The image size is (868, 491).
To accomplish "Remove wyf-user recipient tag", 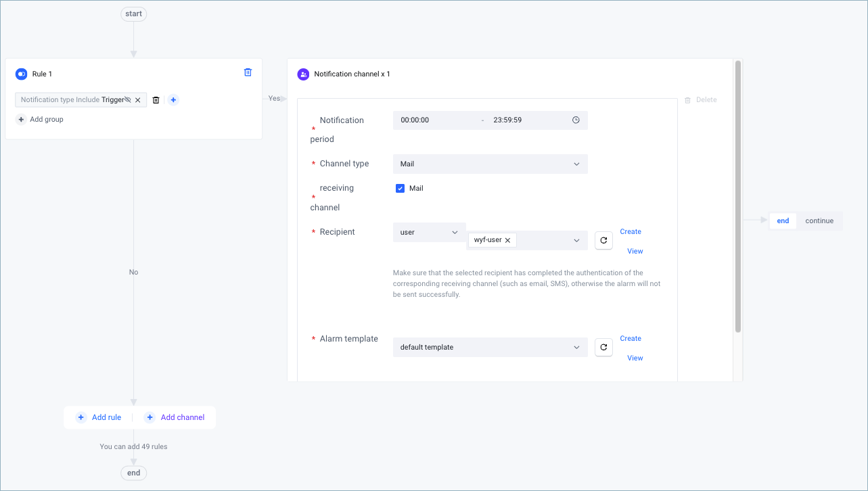I will pyautogui.click(x=507, y=240).
